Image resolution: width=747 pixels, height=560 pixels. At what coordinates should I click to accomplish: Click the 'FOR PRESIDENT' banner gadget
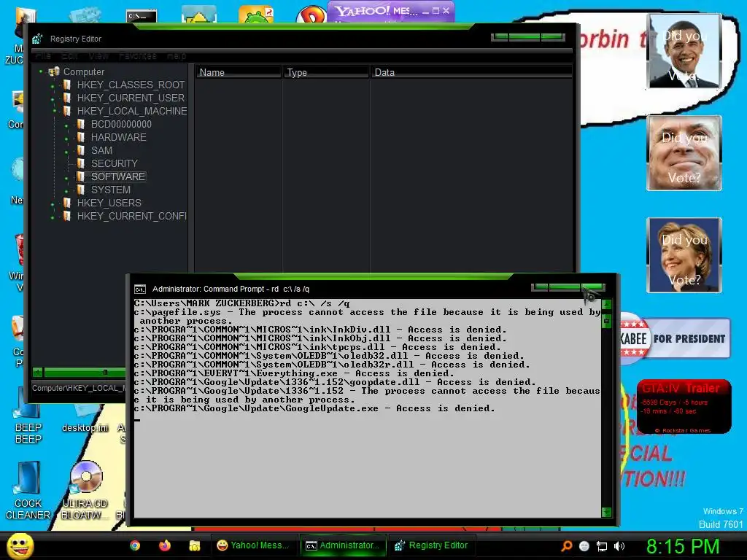(676, 338)
